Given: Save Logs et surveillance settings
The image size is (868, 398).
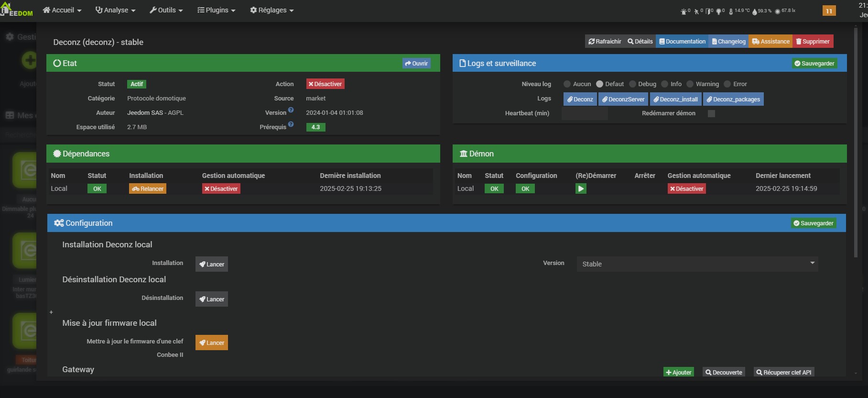Looking at the screenshot, I should click(x=814, y=64).
